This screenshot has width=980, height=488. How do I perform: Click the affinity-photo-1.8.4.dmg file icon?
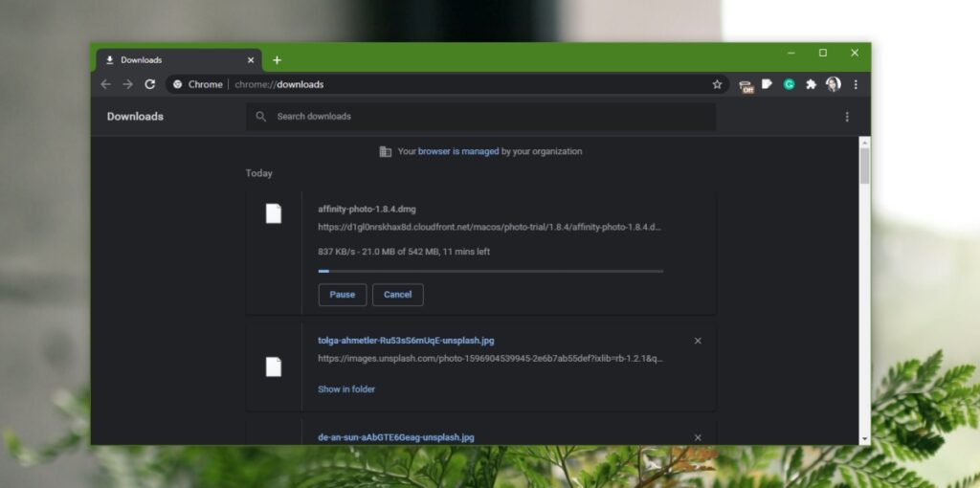coord(274,213)
